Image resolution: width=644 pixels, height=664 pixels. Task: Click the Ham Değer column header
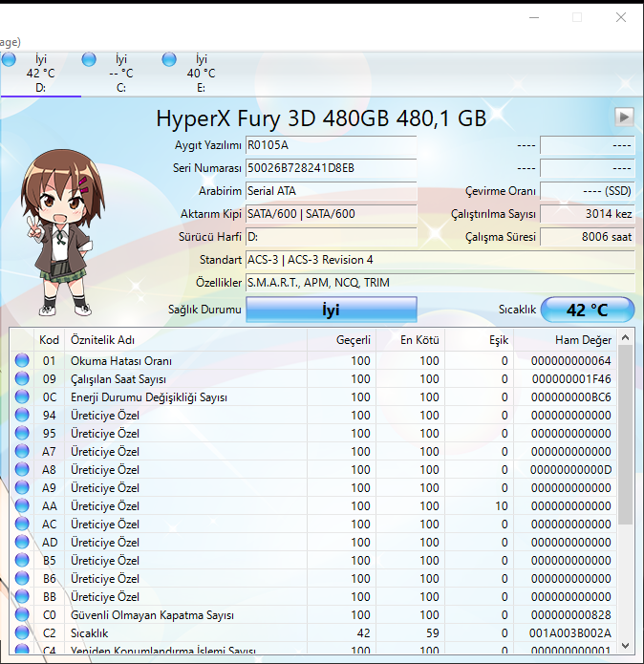(x=583, y=340)
